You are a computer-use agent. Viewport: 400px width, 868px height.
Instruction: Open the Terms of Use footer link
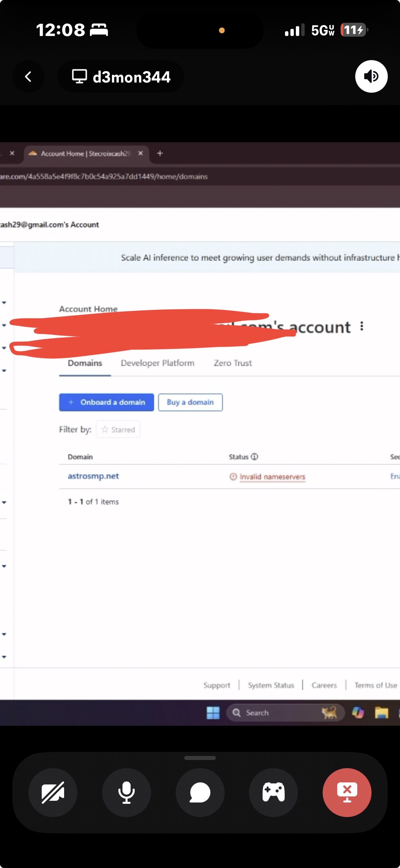pyautogui.click(x=376, y=685)
